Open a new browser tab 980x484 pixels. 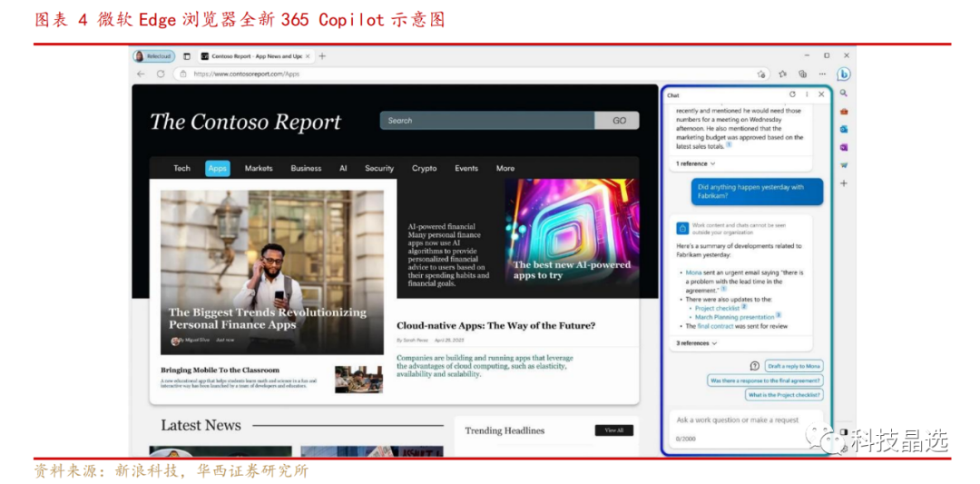pos(322,56)
